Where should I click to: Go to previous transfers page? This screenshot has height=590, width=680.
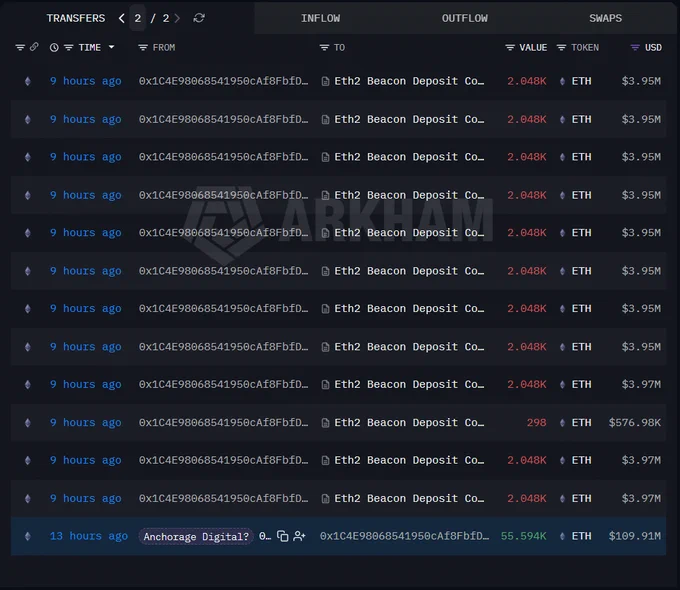coord(121,18)
